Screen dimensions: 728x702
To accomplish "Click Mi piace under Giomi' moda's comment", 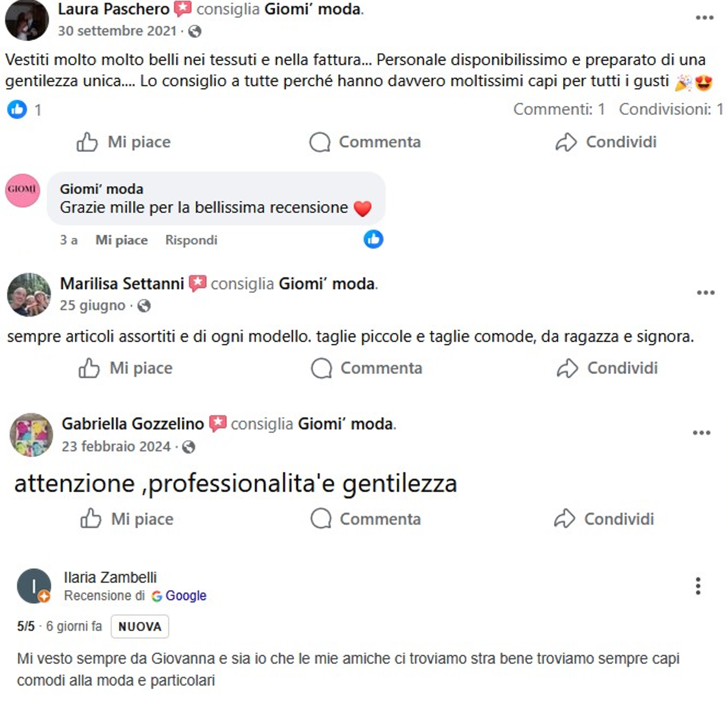I will (x=122, y=240).
